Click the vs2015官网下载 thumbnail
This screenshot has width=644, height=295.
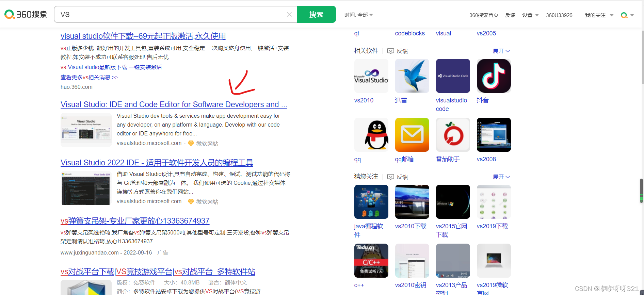coord(453,202)
